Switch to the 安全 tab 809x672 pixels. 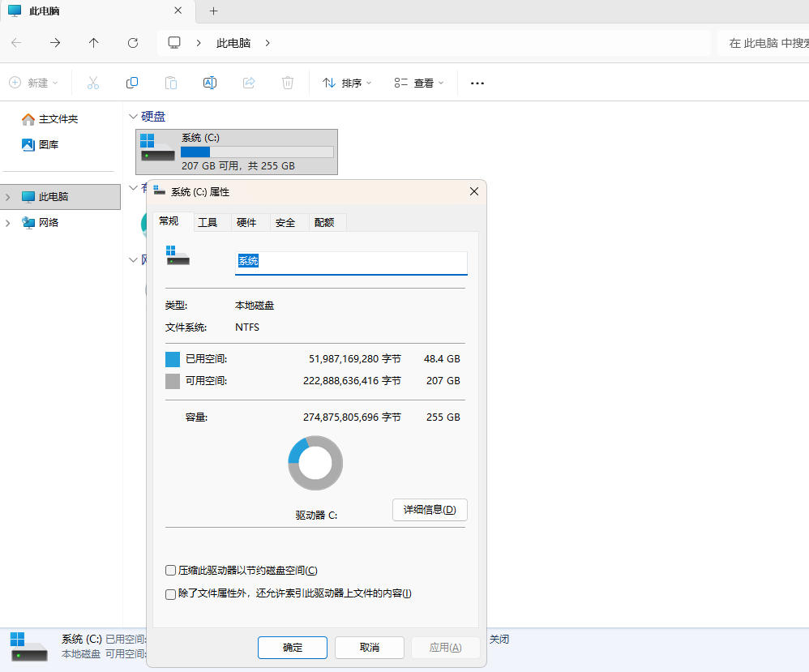(285, 222)
